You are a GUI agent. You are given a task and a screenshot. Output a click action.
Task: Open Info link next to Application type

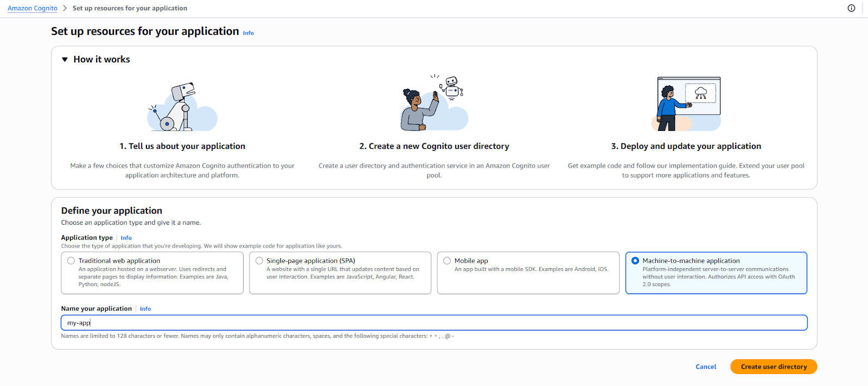[x=126, y=238]
